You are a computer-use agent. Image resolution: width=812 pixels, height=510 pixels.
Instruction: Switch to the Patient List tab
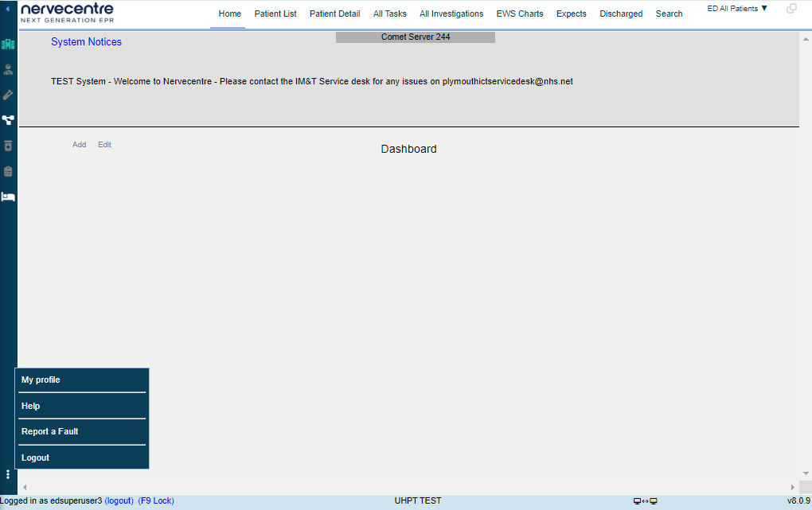click(x=275, y=14)
